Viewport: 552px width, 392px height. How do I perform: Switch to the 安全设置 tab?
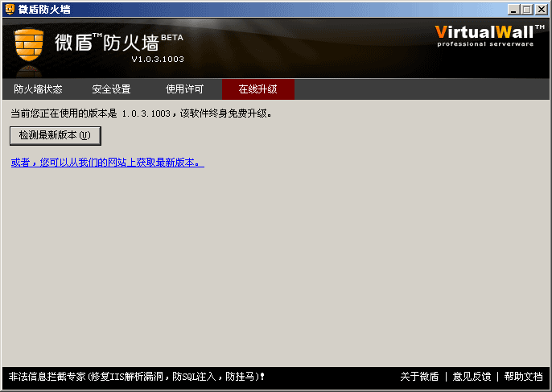click(111, 89)
